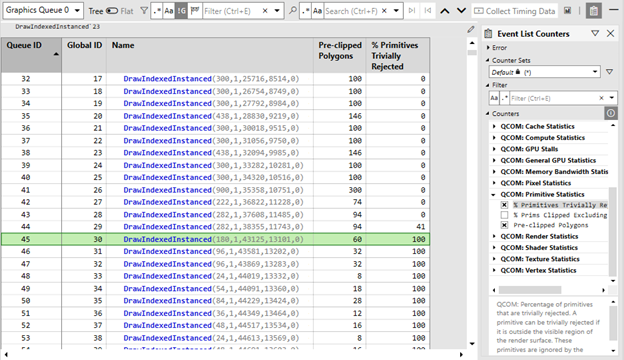Expand QCOM: Compute Statistics
Image resolution: width=624 pixels, height=360 pixels.
[494, 138]
